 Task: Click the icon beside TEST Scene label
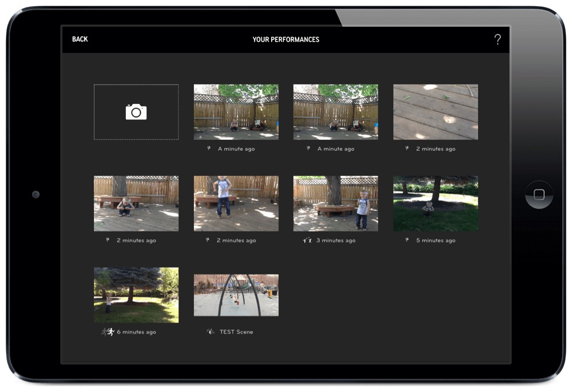(x=210, y=331)
